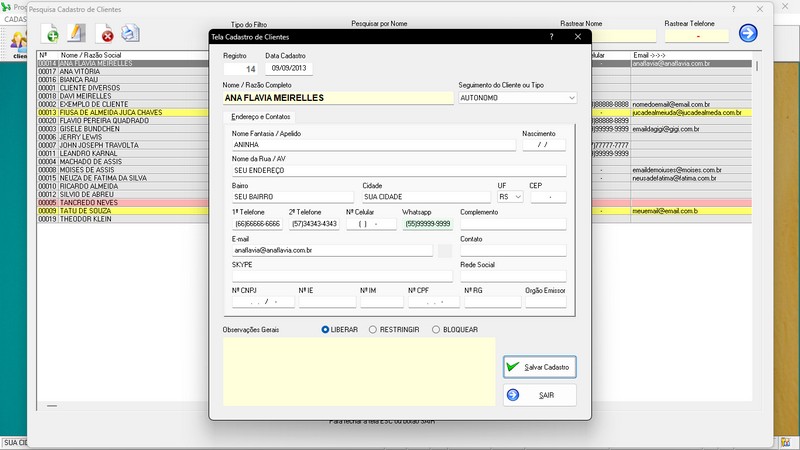Image resolution: width=800 pixels, height=450 pixels.
Task: Click the Nome / Razão Completo field
Action: tap(338, 98)
